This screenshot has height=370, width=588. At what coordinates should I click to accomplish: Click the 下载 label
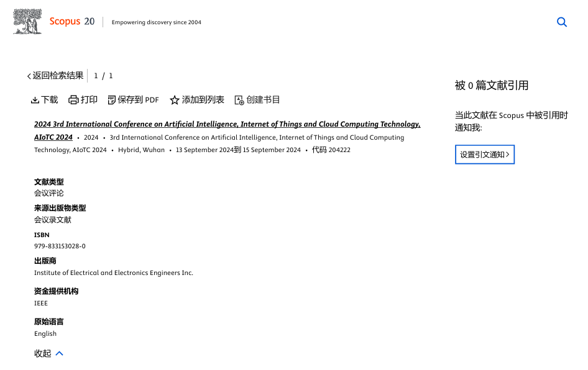(50, 99)
